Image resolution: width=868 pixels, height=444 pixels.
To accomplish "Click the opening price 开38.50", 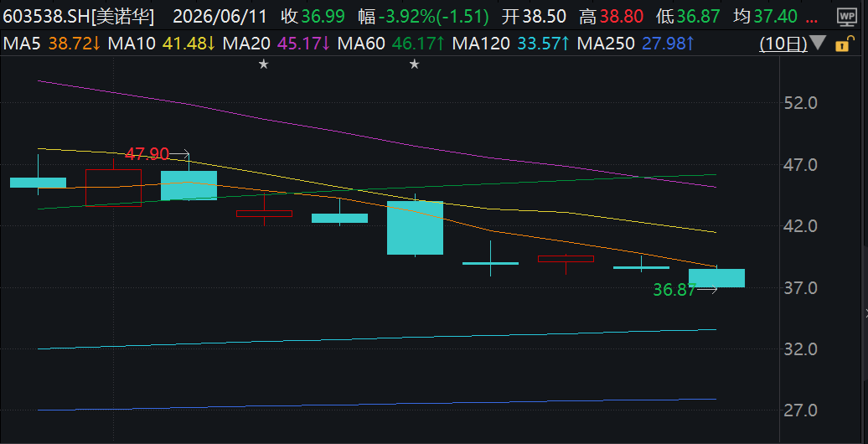I will click(535, 17).
